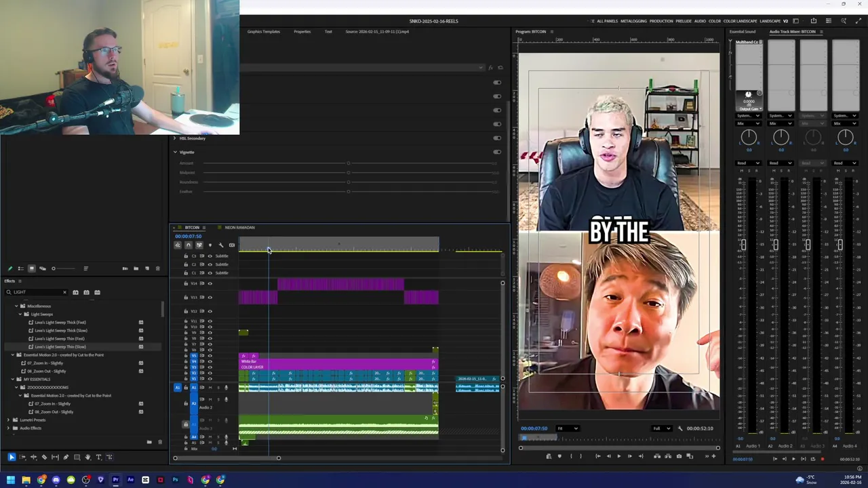Click the project panel trash icon

point(158,268)
